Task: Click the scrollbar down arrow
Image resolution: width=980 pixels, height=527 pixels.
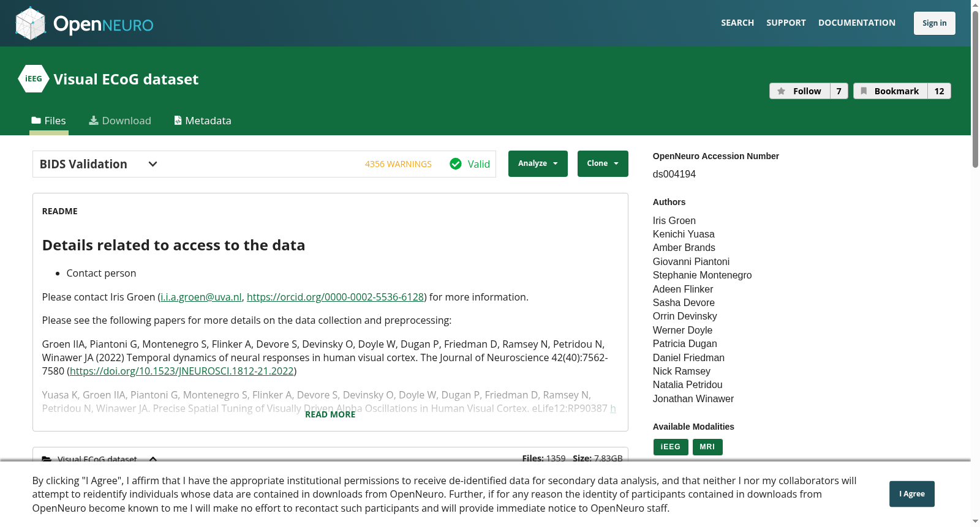Action: (x=975, y=521)
